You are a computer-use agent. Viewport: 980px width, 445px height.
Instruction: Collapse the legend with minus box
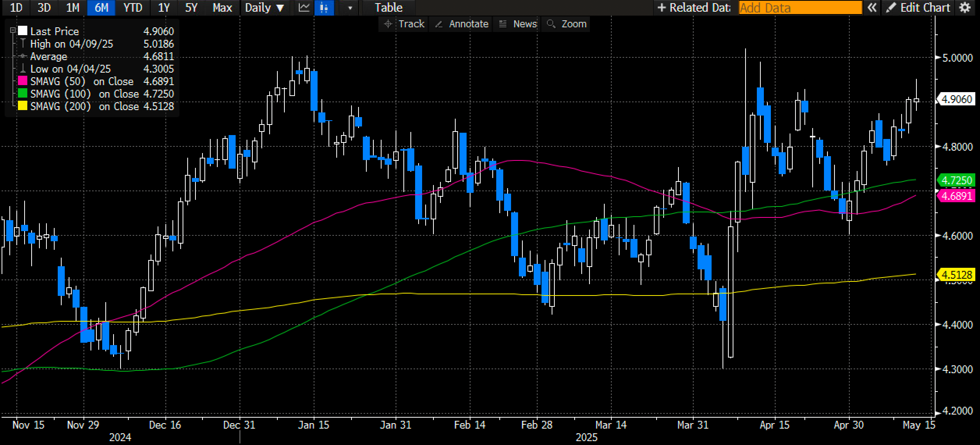point(13,30)
